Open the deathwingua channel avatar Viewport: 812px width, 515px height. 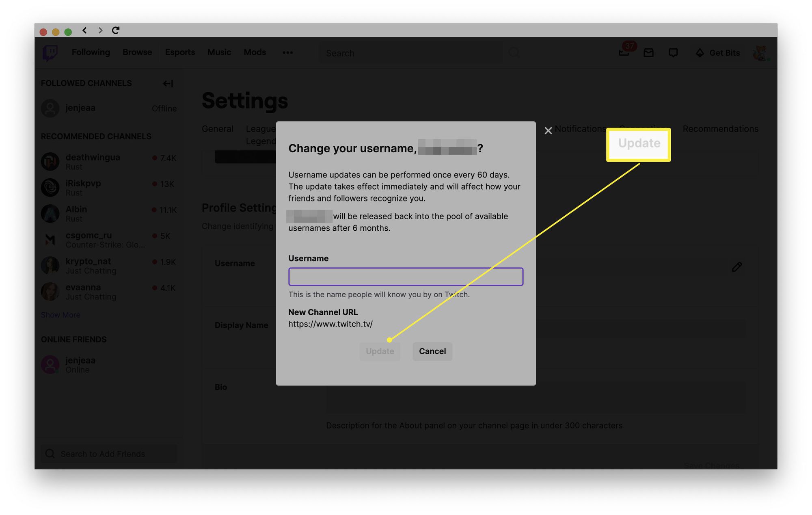50,161
